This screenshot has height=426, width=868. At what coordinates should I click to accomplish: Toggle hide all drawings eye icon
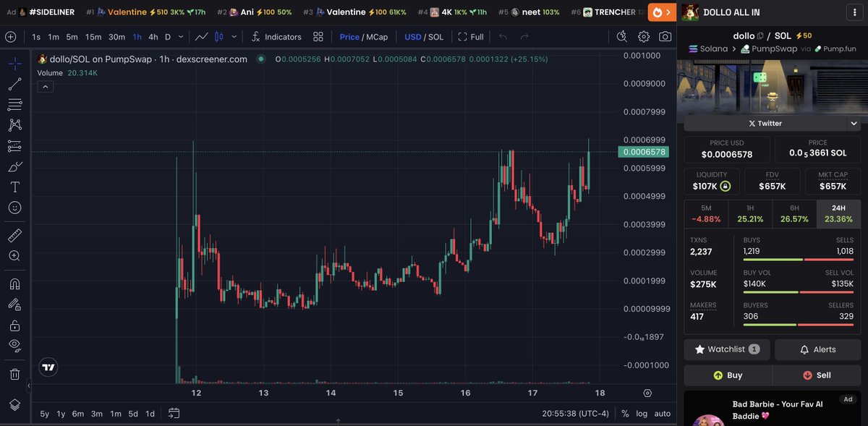pos(14,346)
